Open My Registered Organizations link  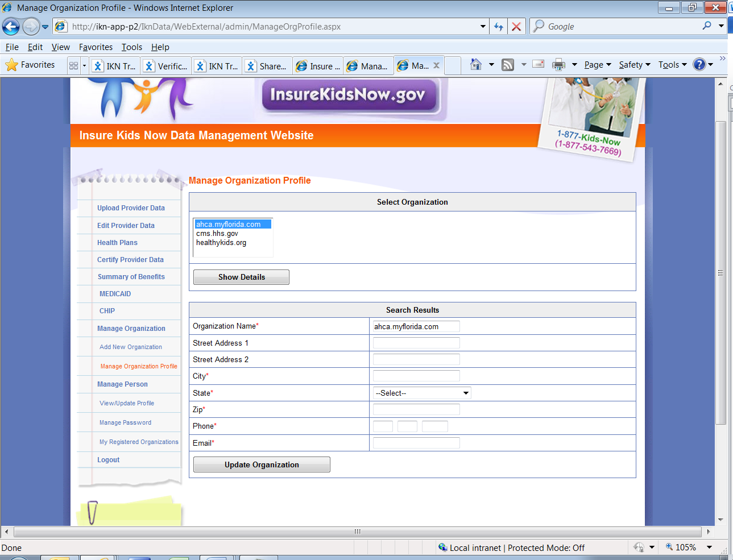139,442
